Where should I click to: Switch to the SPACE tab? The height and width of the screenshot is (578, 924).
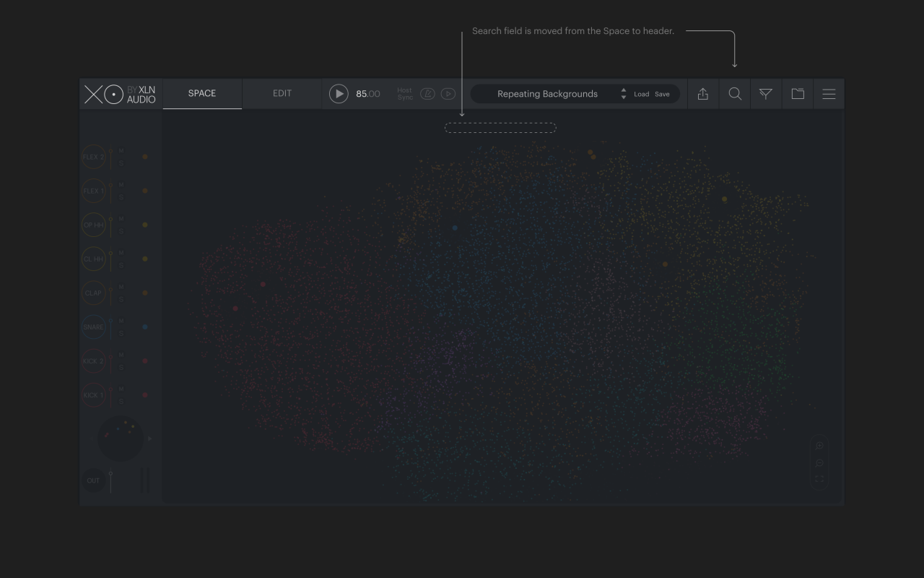click(202, 94)
